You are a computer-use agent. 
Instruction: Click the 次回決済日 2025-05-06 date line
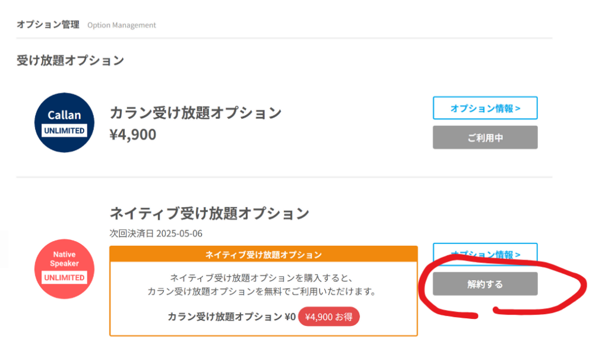(156, 233)
